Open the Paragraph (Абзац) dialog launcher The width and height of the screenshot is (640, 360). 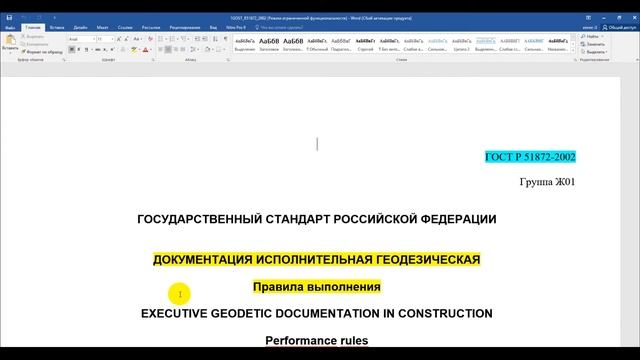point(228,60)
